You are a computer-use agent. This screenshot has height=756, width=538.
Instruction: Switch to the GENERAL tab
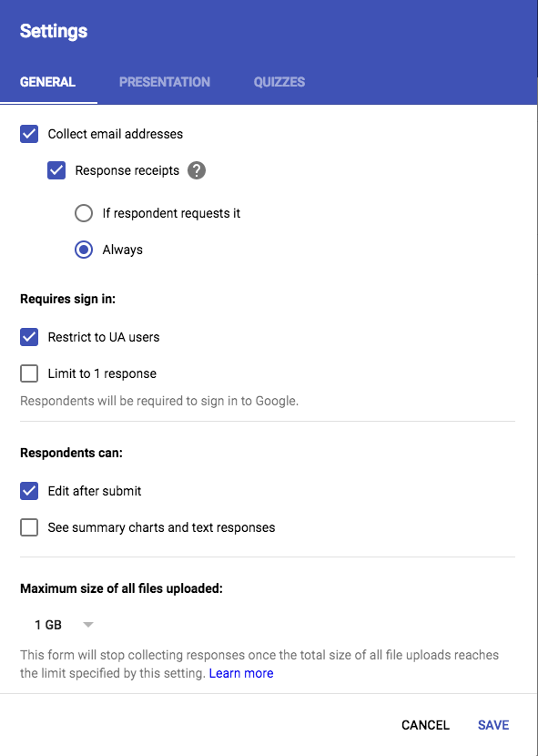pos(49,82)
